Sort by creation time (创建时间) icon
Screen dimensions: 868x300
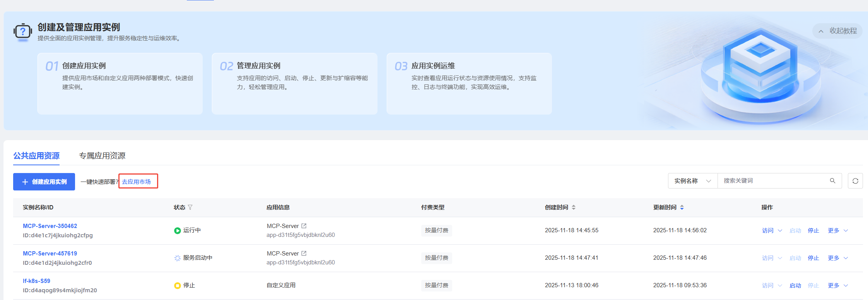(574, 207)
